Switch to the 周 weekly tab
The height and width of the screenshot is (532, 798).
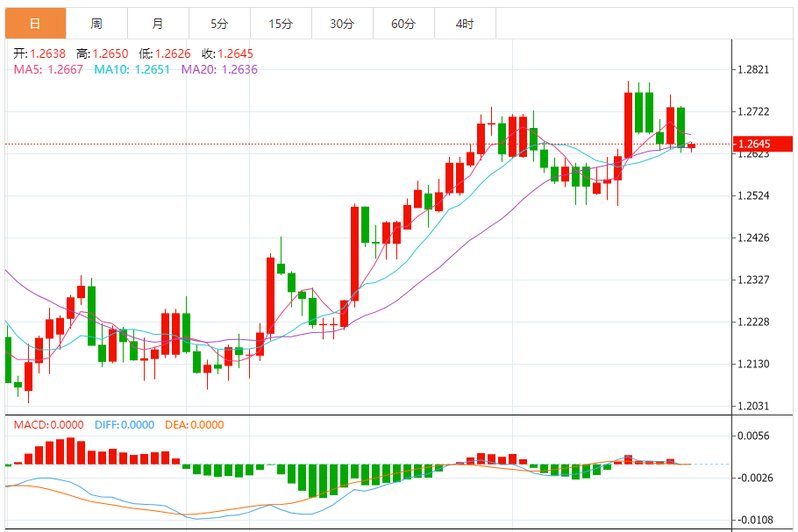tap(96, 24)
